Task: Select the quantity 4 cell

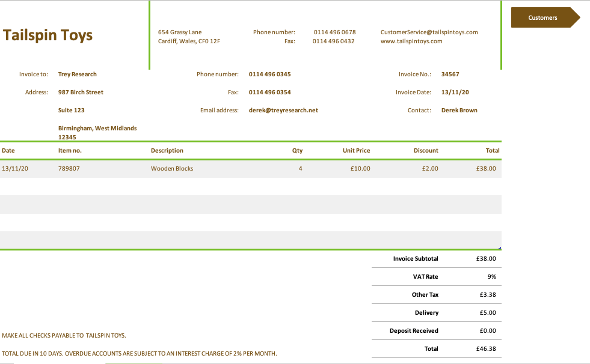Action: (300, 169)
